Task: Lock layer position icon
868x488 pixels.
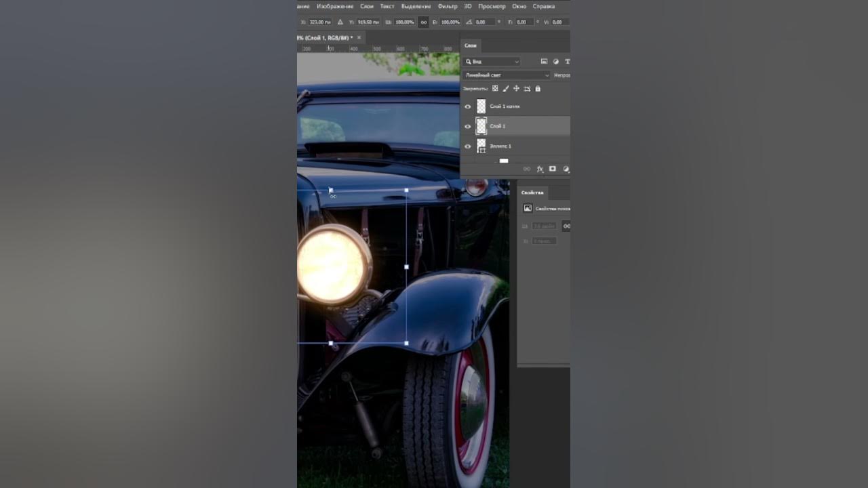Action: (517, 89)
